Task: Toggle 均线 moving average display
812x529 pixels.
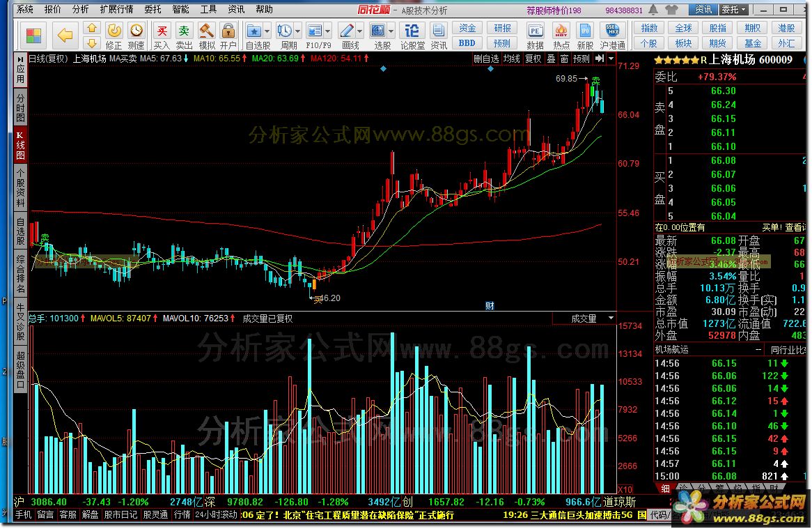Action: coord(512,59)
